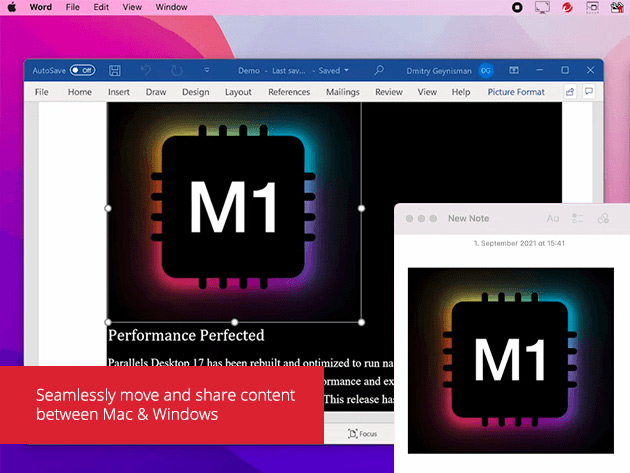Switch to the Insert tab
This screenshot has width=630, height=473.
(119, 92)
